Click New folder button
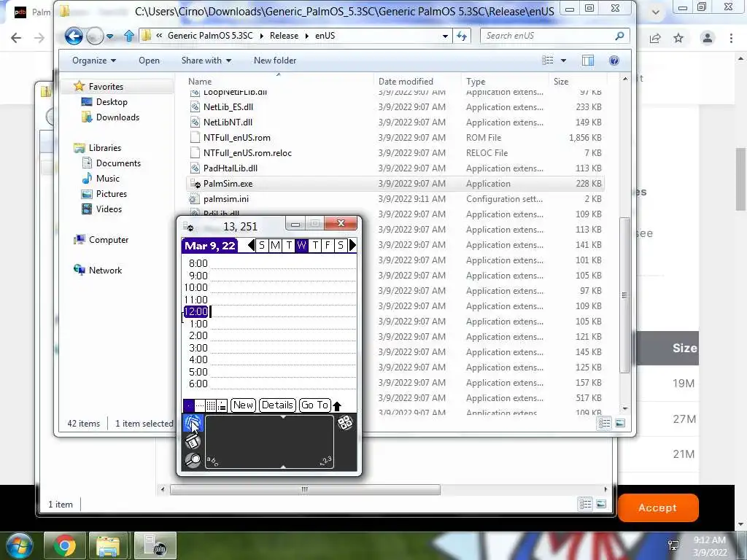 click(275, 61)
